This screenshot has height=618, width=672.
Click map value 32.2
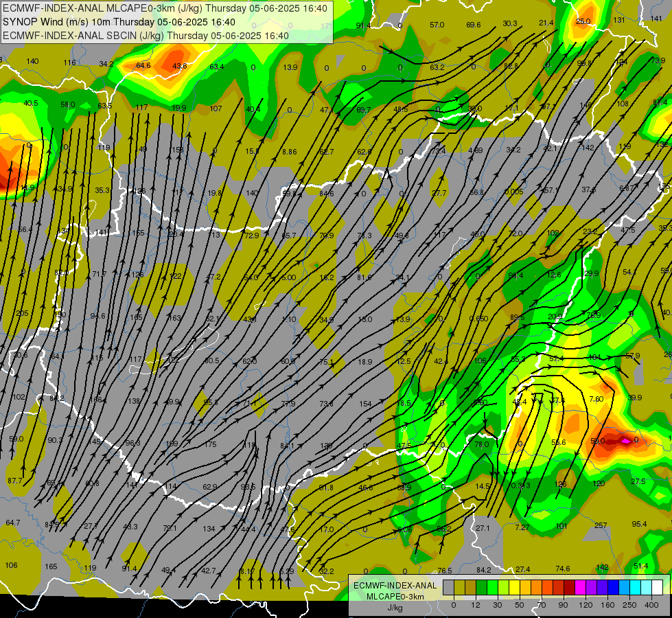[327, 571]
